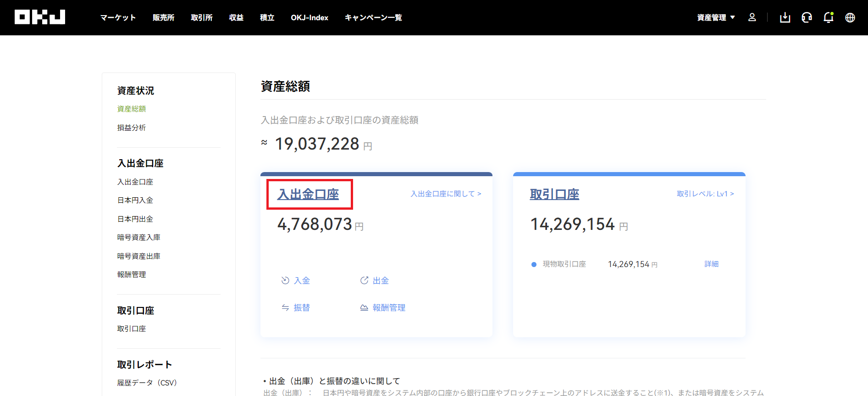
Task: Expand the 資産管理 dropdown
Action: coord(716,17)
